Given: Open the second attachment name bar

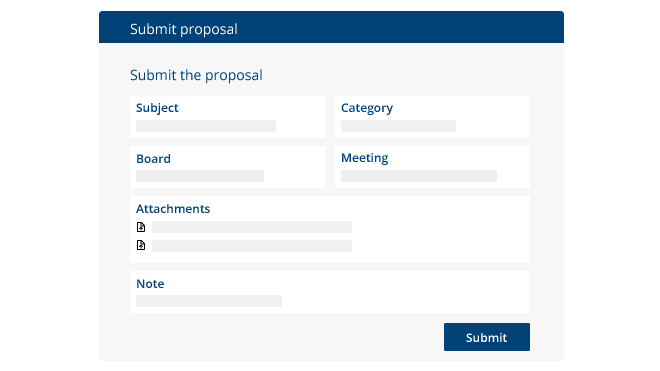Looking at the screenshot, I should 252,246.
